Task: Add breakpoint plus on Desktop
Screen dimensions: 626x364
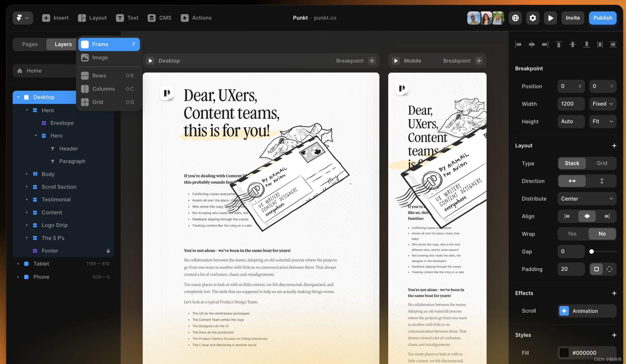Action: 372,61
